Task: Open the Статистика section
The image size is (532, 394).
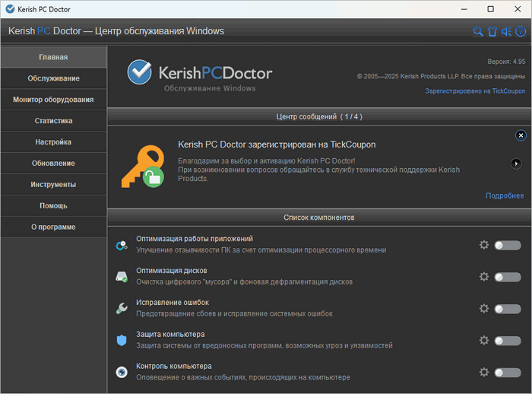Action: 54,121
